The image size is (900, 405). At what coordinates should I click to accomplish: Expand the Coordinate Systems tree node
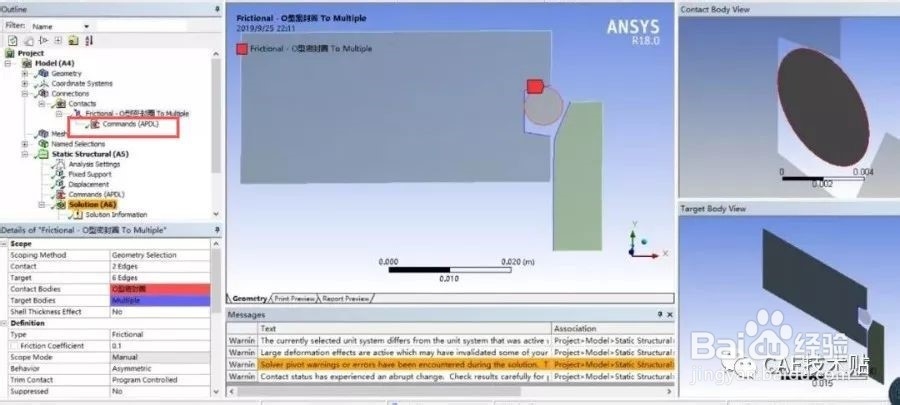pos(25,84)
